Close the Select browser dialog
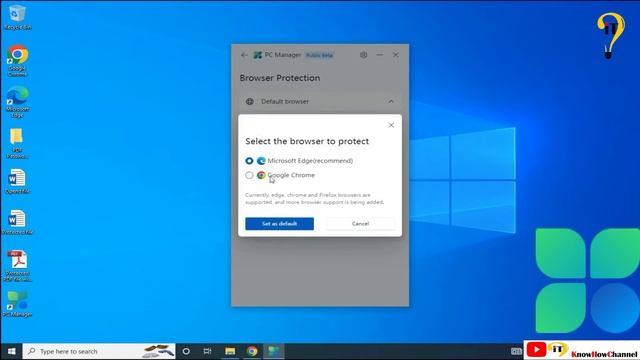640x360 pixels. [391, 125]
